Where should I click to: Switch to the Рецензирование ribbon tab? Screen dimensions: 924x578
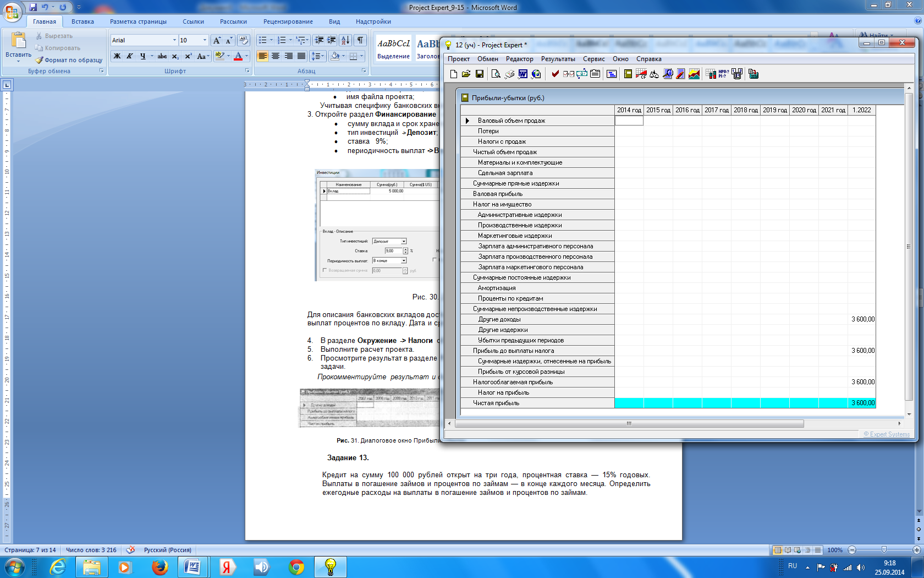288,21
